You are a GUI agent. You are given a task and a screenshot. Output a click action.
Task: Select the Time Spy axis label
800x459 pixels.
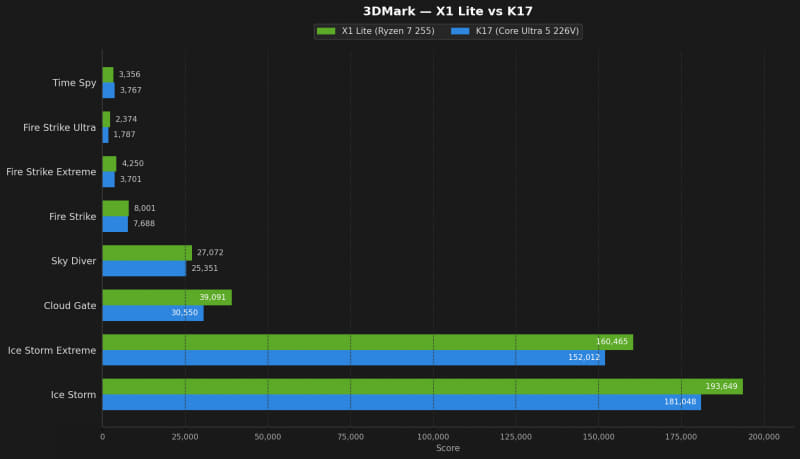[74, 83]
